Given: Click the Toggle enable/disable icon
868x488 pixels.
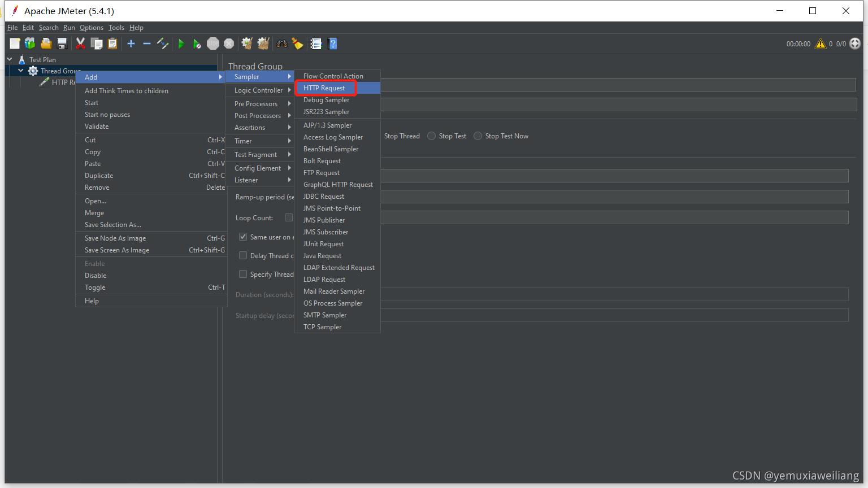Looking at the screenshot, I should pyautogui.click(x=163, y=43).
